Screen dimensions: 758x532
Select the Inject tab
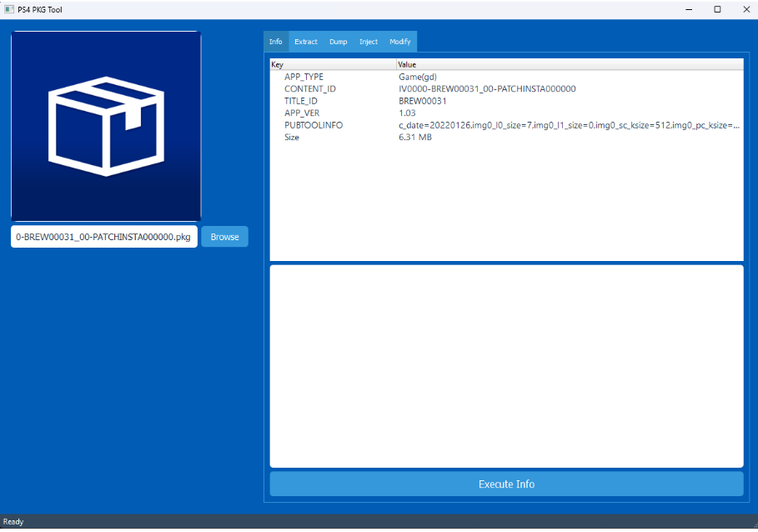coord(369,42)
